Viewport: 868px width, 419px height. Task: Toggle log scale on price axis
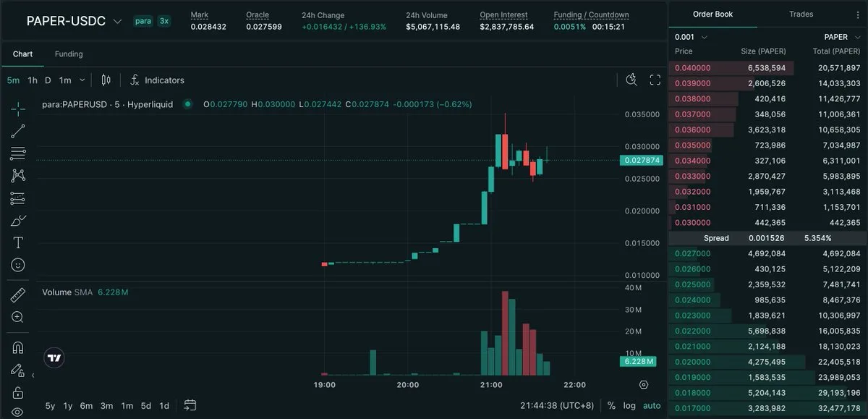point(630,405)
